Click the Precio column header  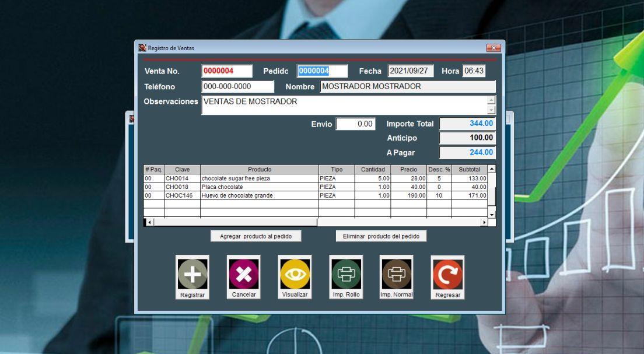[x=409, y=169]
